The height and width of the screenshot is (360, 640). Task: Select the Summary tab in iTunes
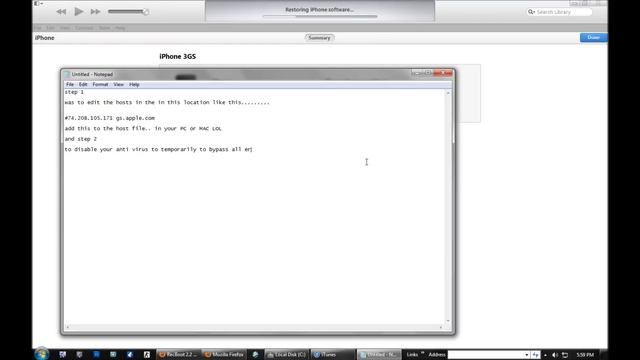(x=320, y=38)
